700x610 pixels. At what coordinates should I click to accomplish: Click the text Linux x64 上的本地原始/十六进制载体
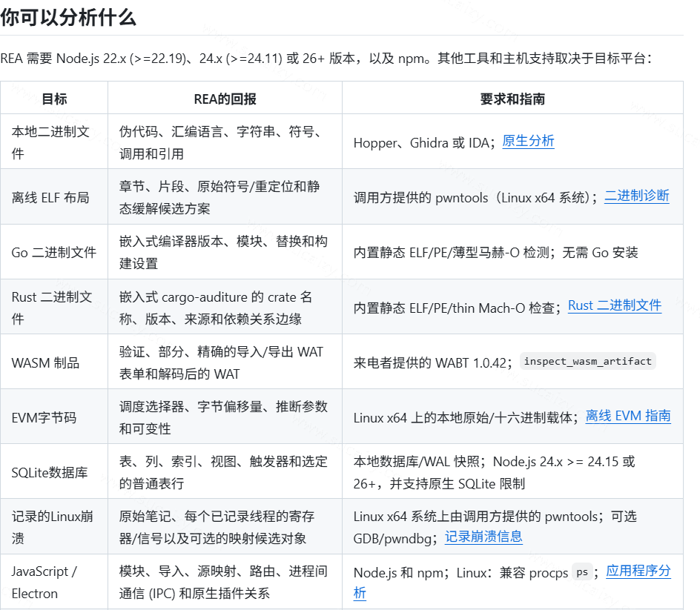pos(463,418)
